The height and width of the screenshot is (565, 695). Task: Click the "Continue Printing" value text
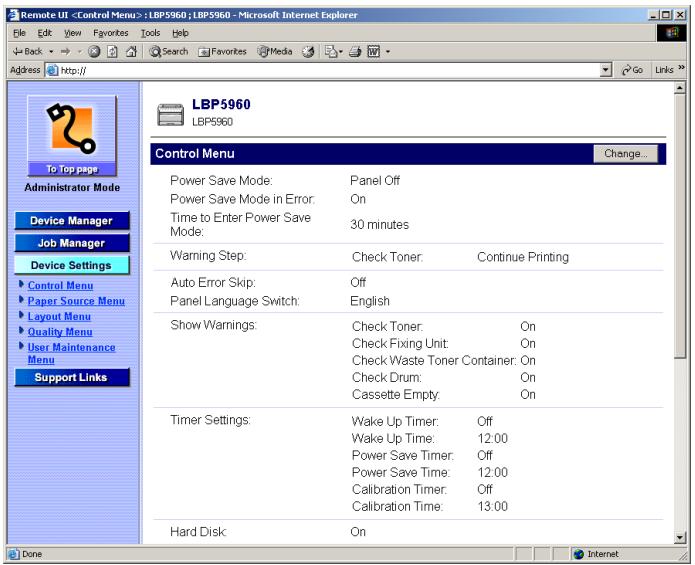click(523, 257)
